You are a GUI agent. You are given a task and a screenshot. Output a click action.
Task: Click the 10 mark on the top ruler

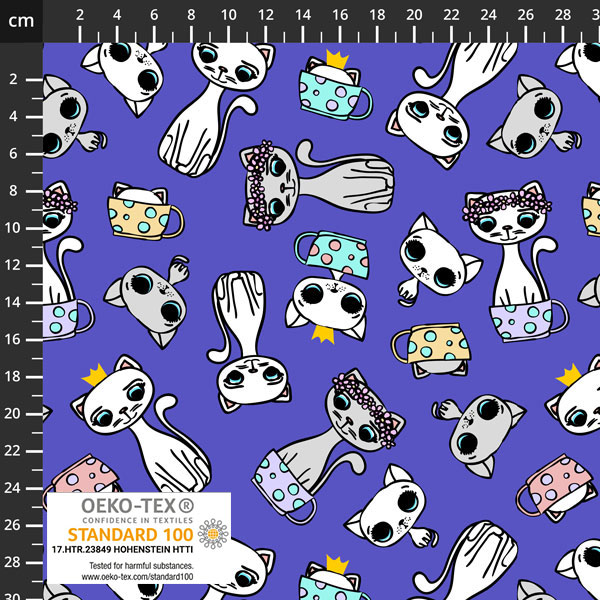229,16
